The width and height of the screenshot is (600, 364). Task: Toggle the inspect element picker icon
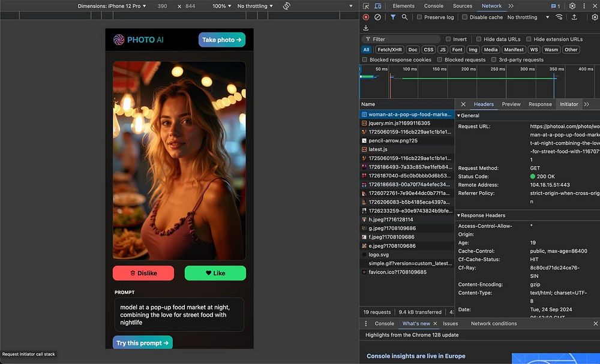366,6
